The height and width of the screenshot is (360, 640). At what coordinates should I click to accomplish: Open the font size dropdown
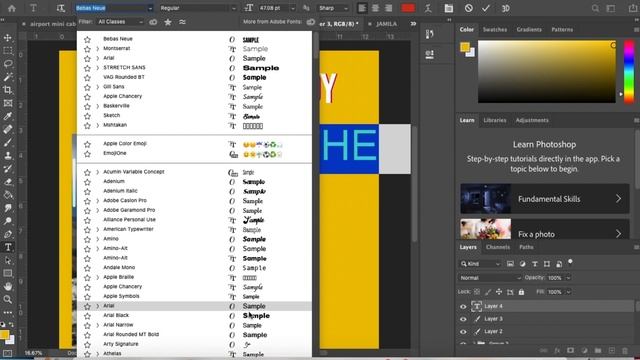pos(293,8)
